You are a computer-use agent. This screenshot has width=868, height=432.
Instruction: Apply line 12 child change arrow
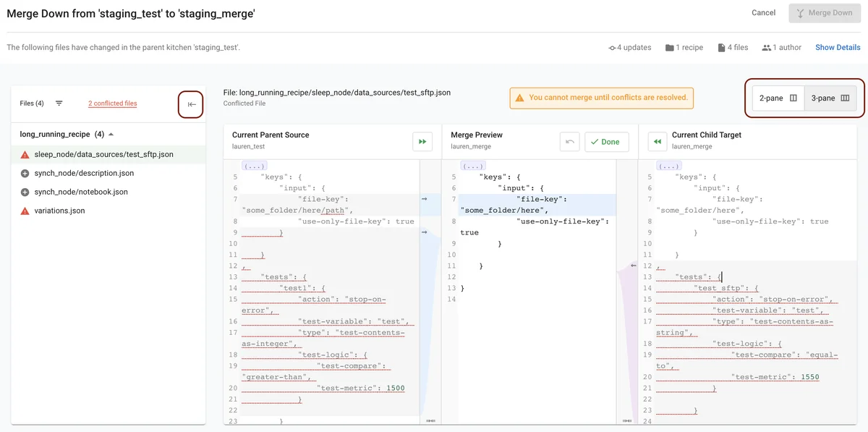pyautogui.click(x=634, y=266)
